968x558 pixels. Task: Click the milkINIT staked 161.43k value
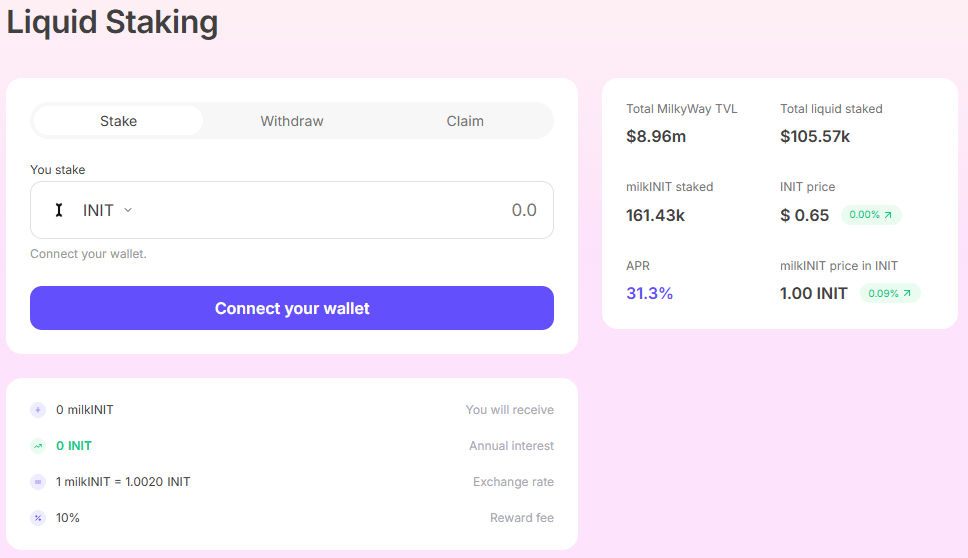(656, 215)
